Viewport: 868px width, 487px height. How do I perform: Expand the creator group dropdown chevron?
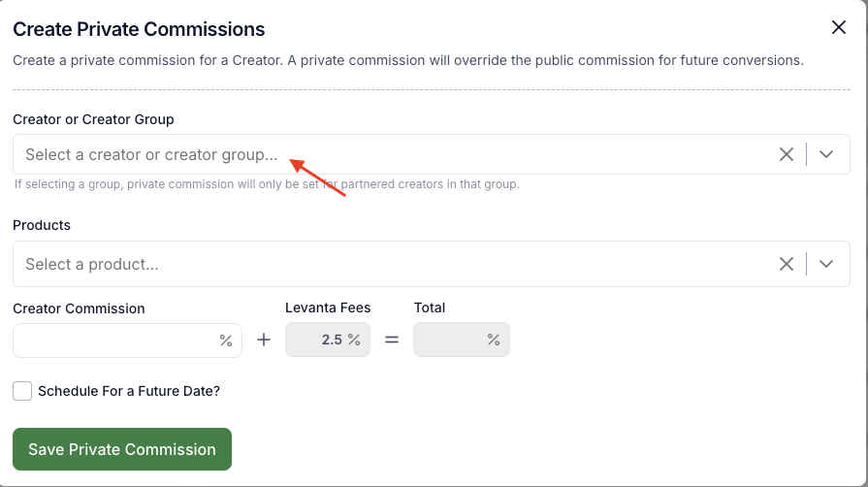[826, 155]
